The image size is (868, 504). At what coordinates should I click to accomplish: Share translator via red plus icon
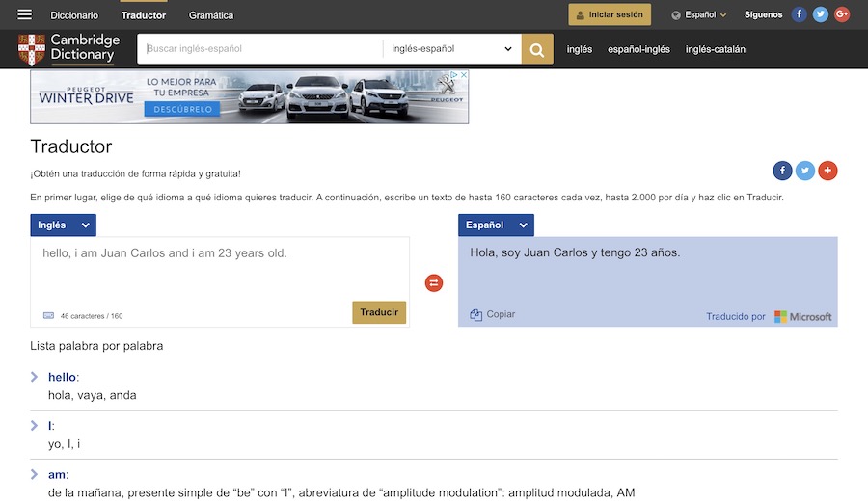(827, 171)
